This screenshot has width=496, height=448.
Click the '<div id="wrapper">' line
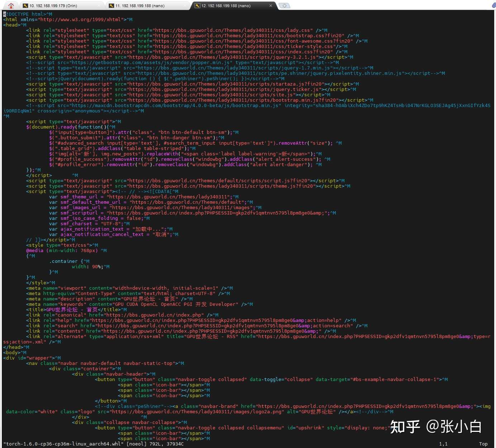point(32,358)
